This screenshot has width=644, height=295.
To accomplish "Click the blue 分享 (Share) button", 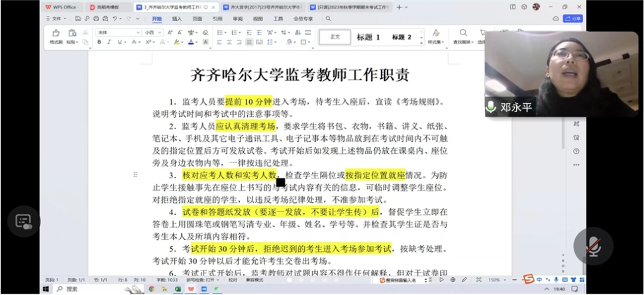I will [573, 19].
